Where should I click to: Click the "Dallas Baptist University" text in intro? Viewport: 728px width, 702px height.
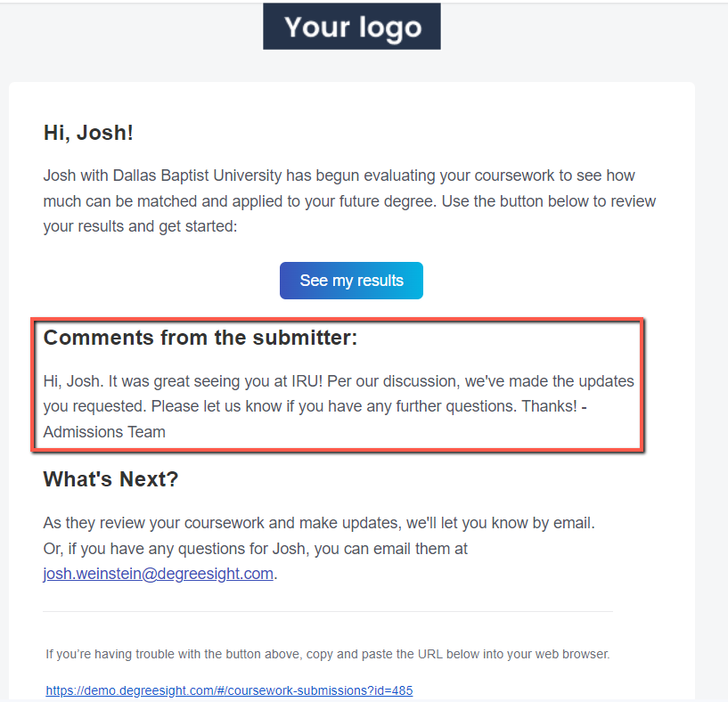(x=192, y=175)
